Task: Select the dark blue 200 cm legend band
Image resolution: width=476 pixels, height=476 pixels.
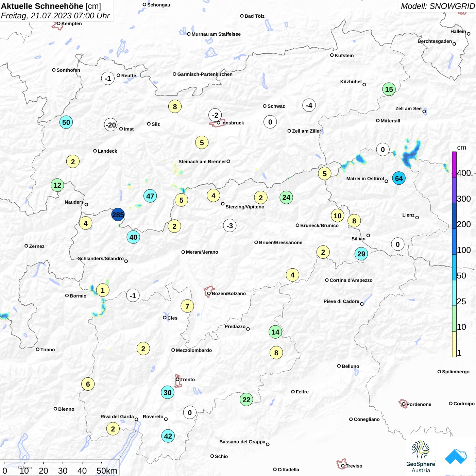Action: [454, 216]
